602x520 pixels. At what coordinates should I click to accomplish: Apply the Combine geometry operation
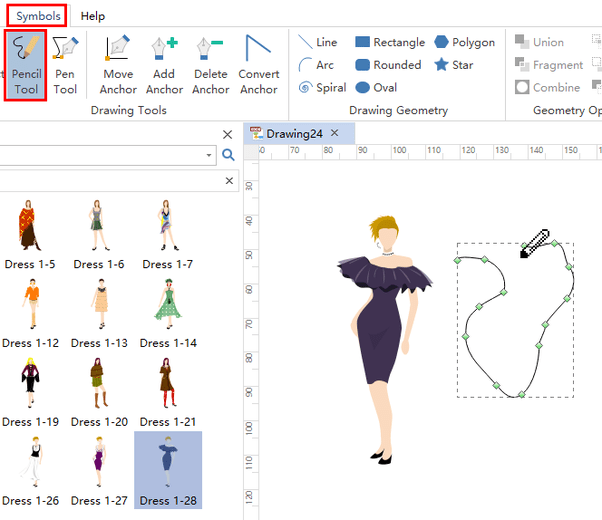[x=547, y=88]
